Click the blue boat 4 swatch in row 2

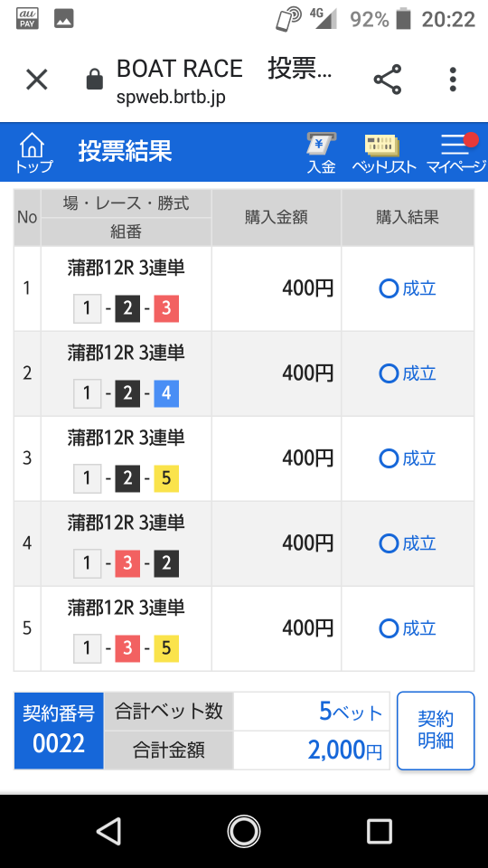coord(166,393)
